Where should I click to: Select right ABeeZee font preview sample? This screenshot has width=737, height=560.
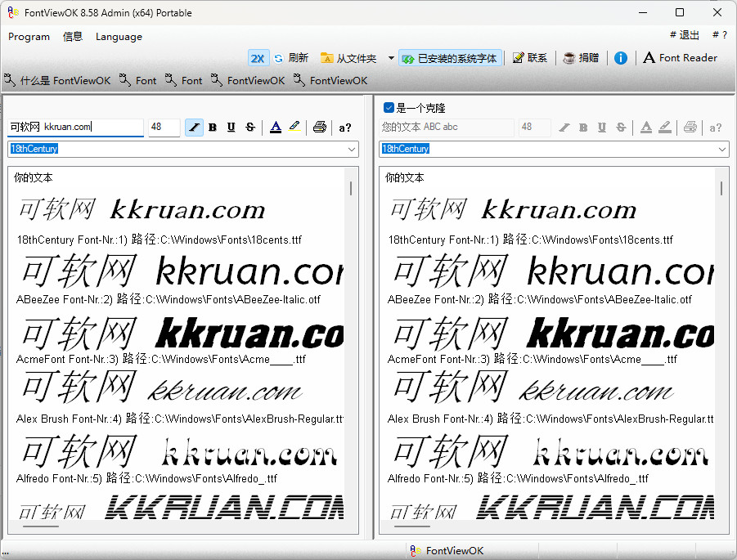pos(554,271)
